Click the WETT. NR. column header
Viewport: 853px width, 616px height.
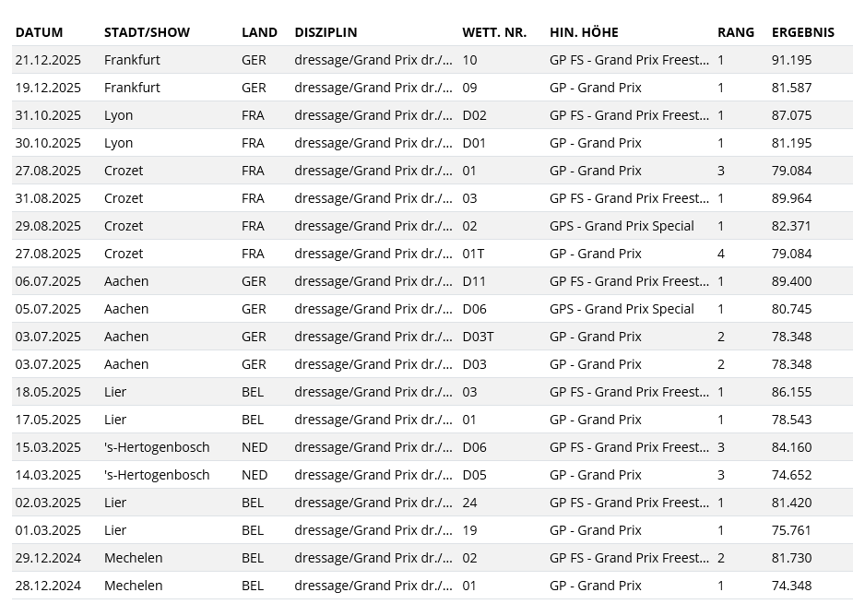(x=494, y=32)
